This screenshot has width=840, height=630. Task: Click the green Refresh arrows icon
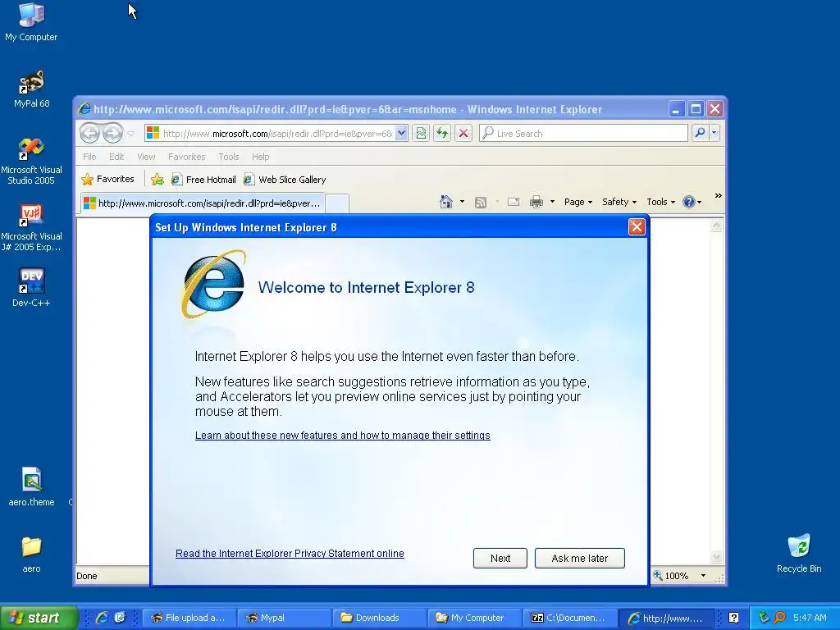[x=442, y=133]
